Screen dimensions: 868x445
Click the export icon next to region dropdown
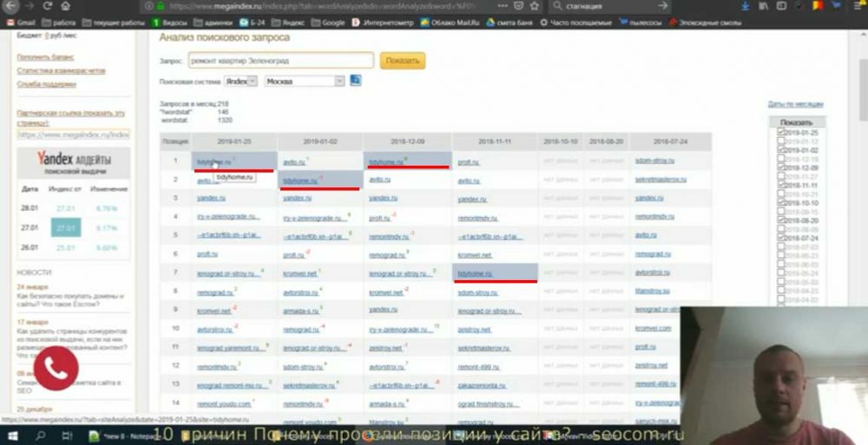pyautogui.click(x=356, y=81)
